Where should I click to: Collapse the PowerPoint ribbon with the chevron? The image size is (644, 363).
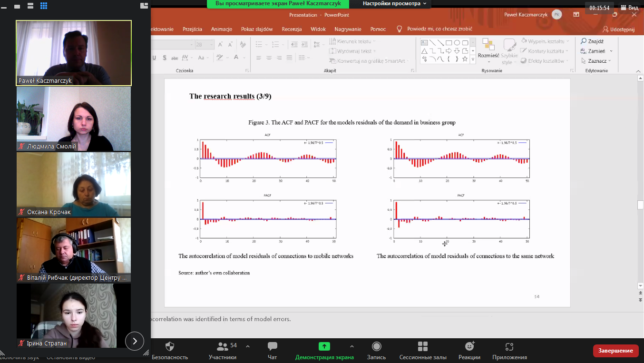pyautogui.click(x=639, y=71)
